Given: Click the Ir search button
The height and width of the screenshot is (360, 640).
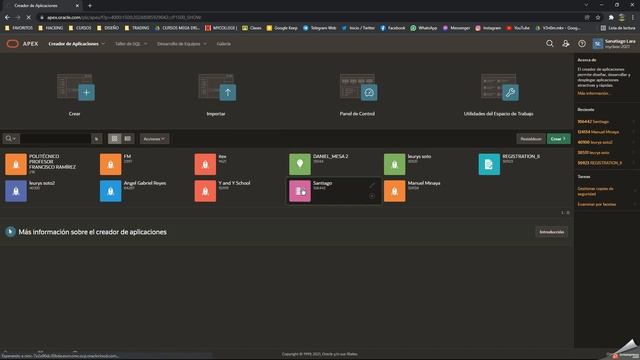Looking at the screenshot, I should [97, 139].
